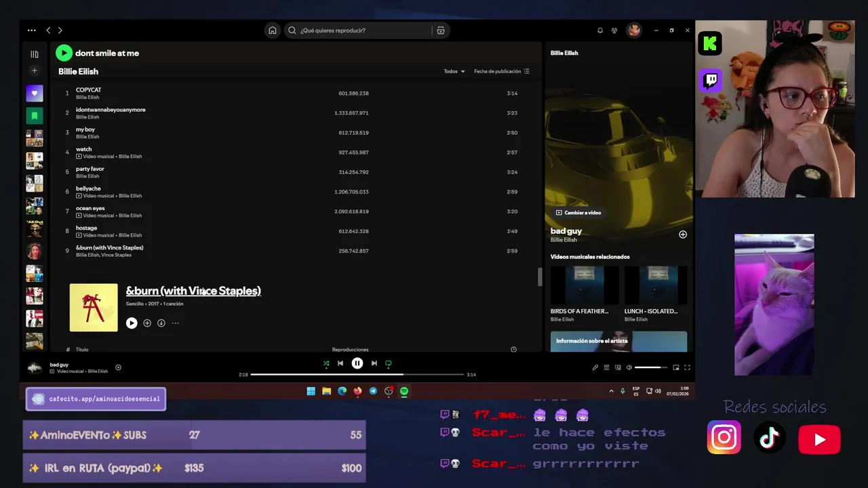Open the Spotify three-dots main menu

coord(31,30)
